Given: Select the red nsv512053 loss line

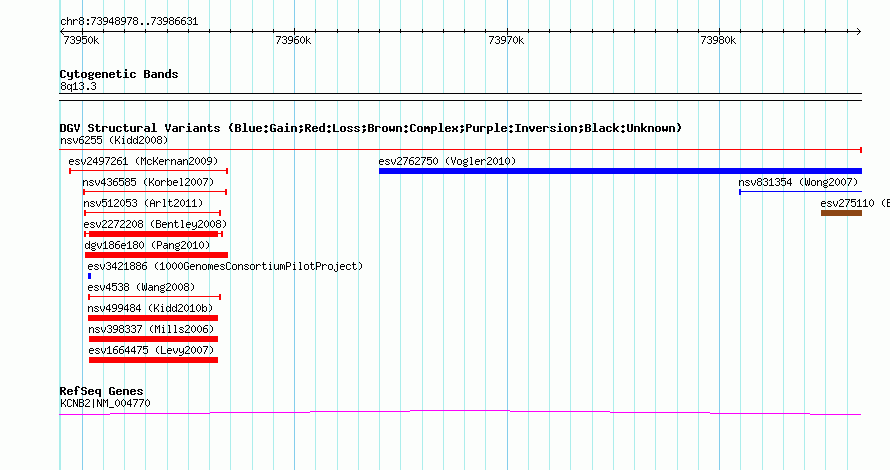Looking at the screenshot, I should pyautogui.click(x=152, y=213).
